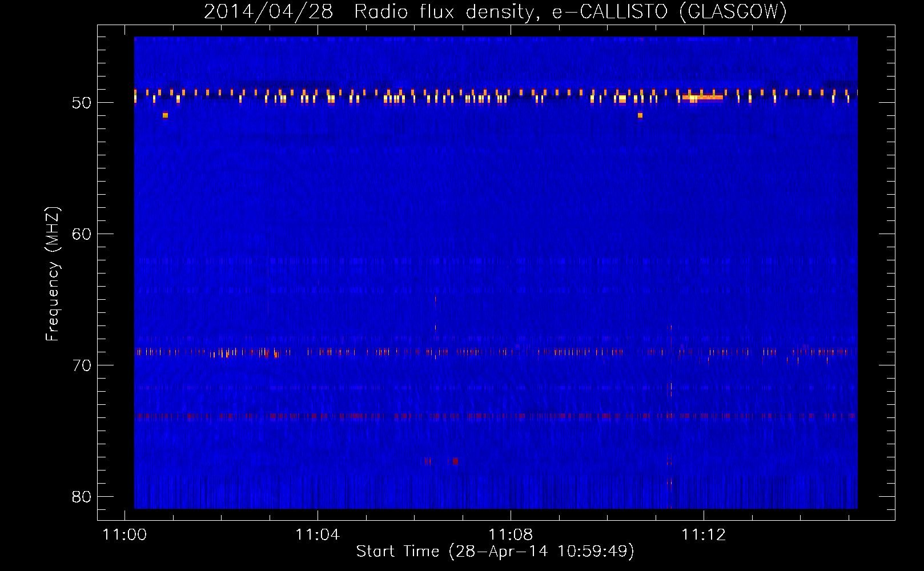
Task: Select the 50 frequency tick label
Action: coord(82,103)
